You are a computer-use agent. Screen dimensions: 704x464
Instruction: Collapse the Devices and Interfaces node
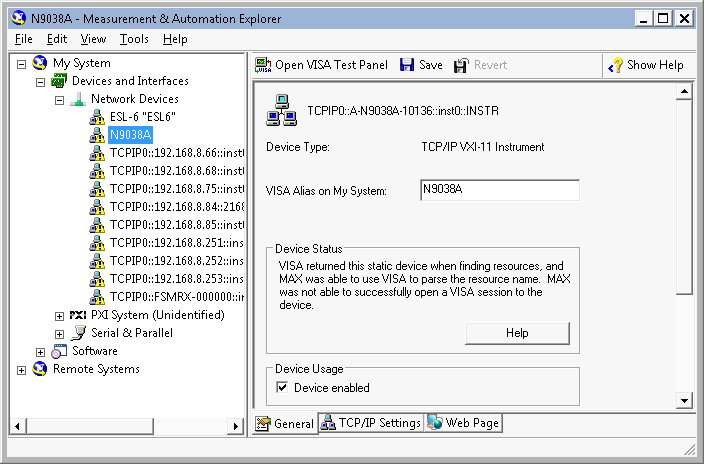(x=40, y=82)
